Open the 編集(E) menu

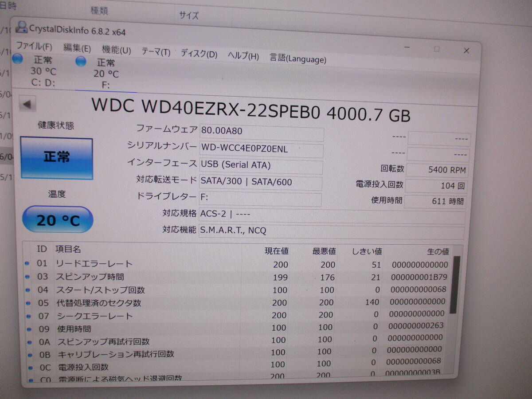77,48
